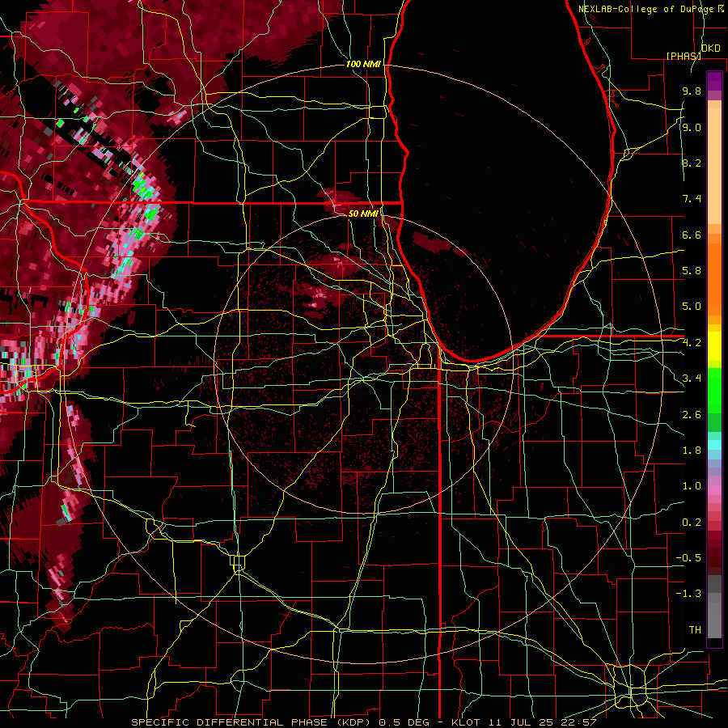
Task: Pick the bright green color bar segment
Action: [714, 391]
